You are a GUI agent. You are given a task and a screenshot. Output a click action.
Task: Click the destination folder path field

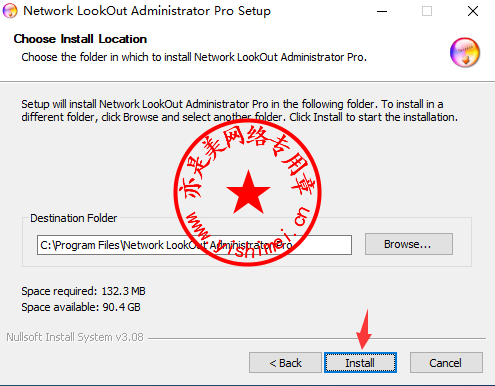tap(194, 245)
